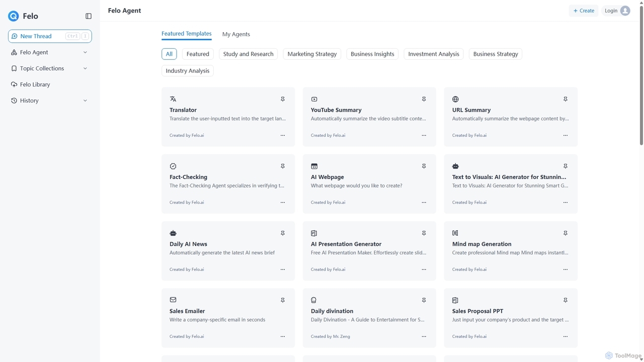This screenshot has width=644, height=362.
Task: Open more options for Text to Visuals card
Action: coord(566,202)
